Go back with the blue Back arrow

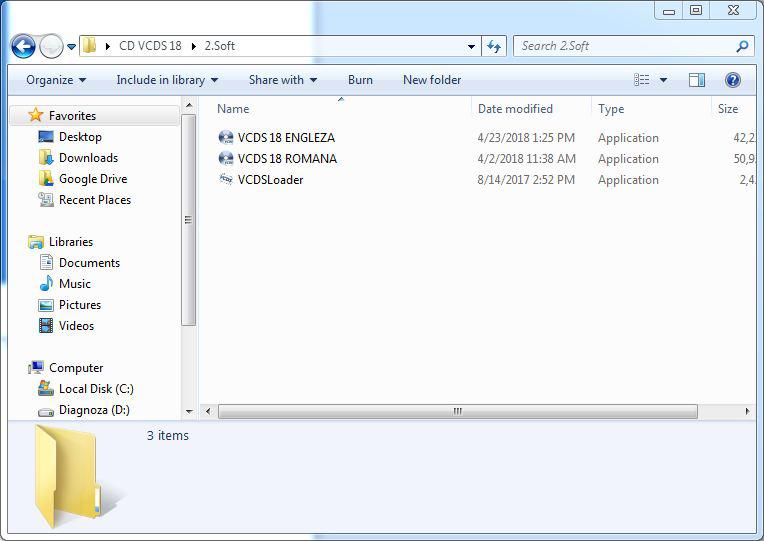click(23, 47)
